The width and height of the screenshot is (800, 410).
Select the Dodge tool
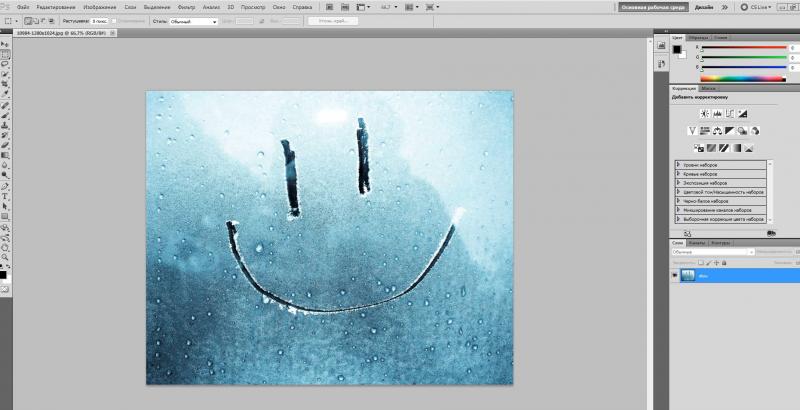pos(5,175)
